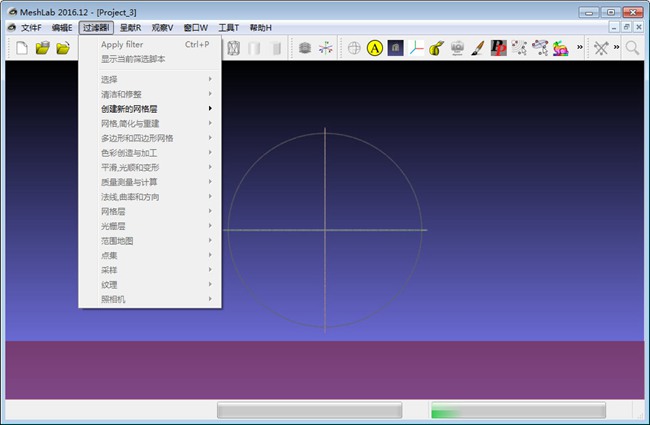This screenshot has height=425, width=650.
Task: Expand the 网格层 submenu
Action: point(150,211)
